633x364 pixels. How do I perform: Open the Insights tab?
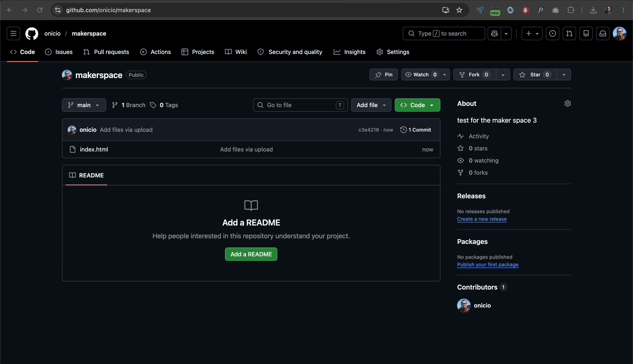click(350, 52)
